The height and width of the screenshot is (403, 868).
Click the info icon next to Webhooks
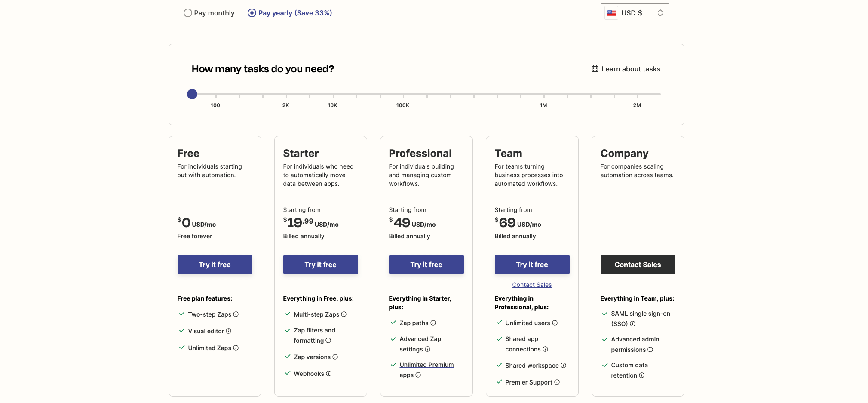click(328, 373)
